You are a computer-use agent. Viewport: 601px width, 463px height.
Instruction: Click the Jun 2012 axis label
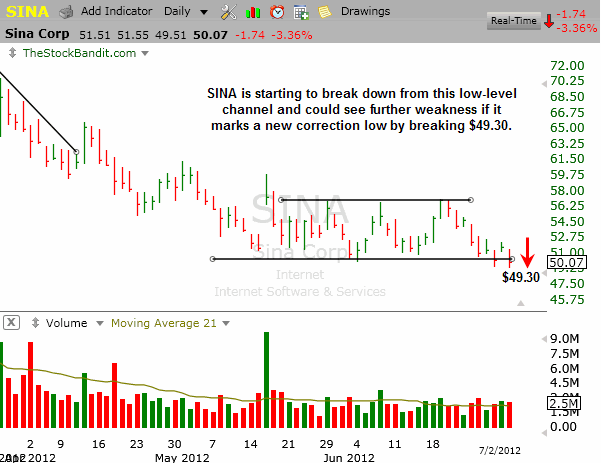tap(349, 458)
